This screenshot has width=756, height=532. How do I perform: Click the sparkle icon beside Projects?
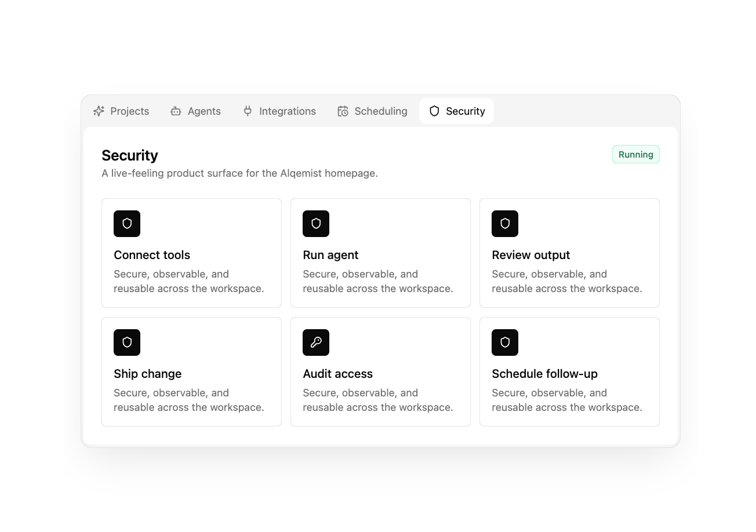(x=99, y=111)
